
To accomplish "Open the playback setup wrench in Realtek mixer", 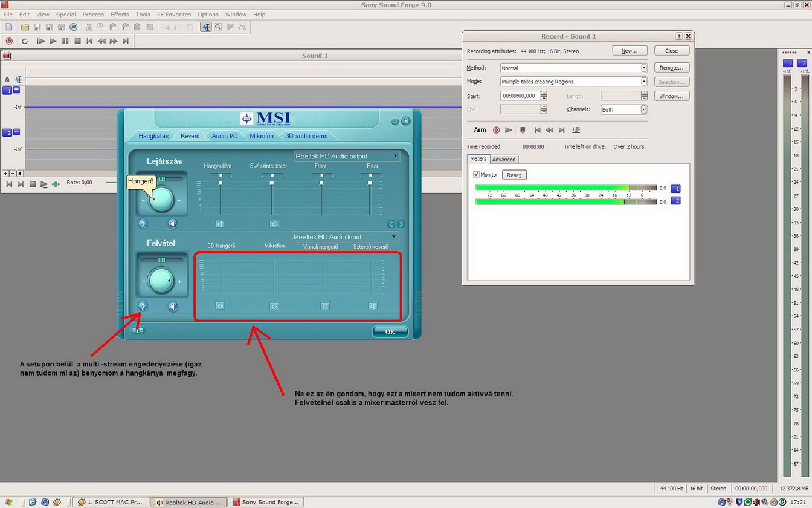I will pyautogui.click(x=143, y=224).
